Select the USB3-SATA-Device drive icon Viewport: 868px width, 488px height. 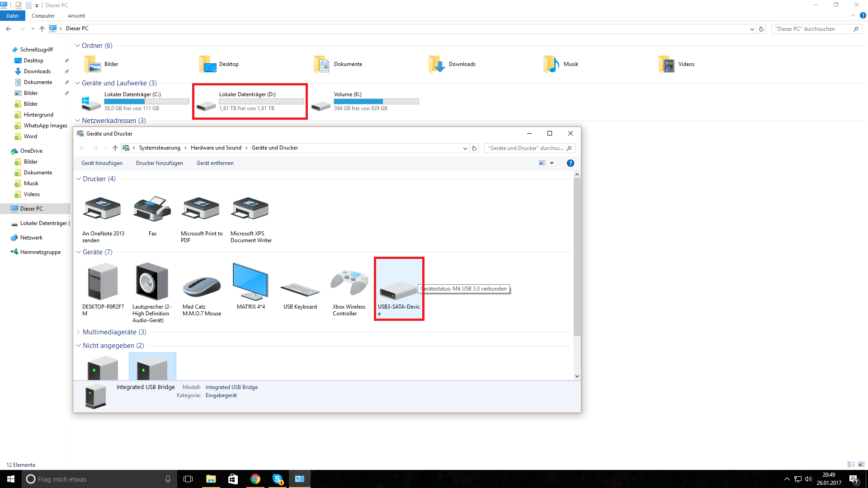click(x=398, y=289)
